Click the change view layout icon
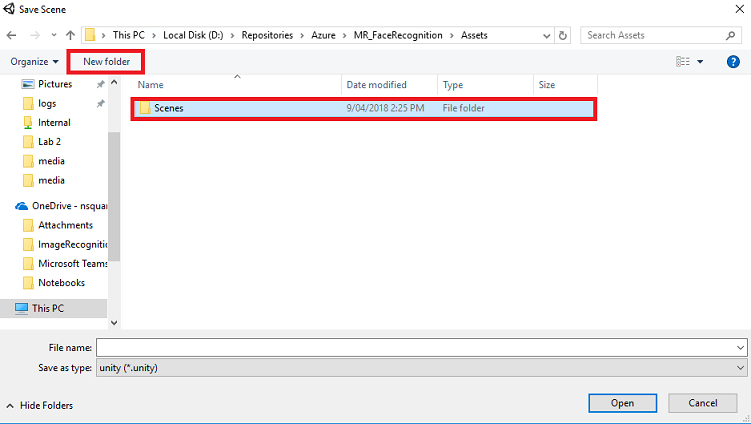 [x=682, y=62]
